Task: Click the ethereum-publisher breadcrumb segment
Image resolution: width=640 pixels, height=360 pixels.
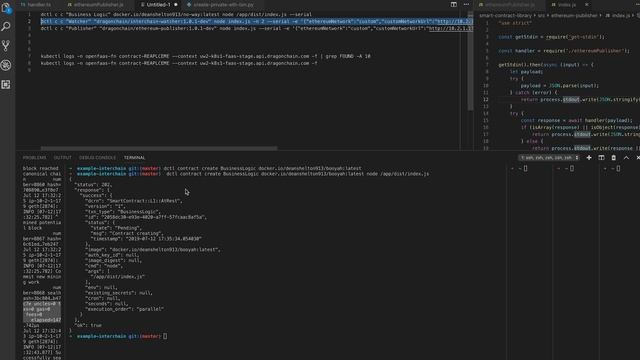Action: click(573, 16)
